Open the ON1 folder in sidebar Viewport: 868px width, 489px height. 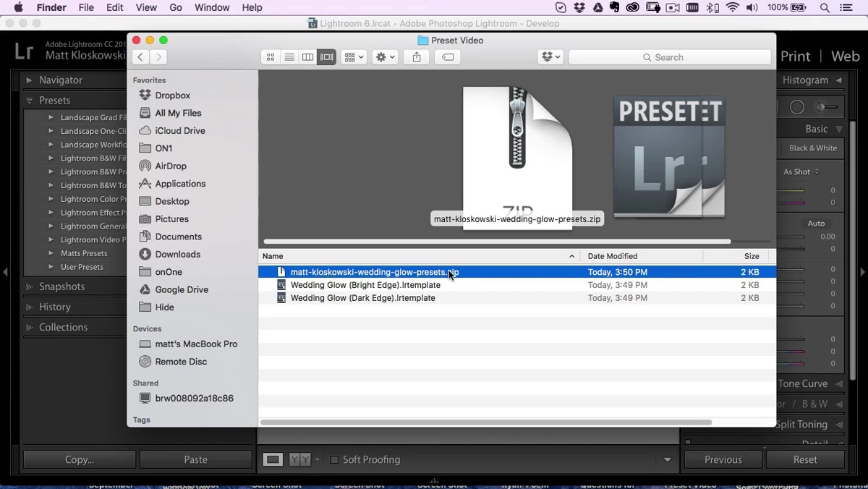163,148
